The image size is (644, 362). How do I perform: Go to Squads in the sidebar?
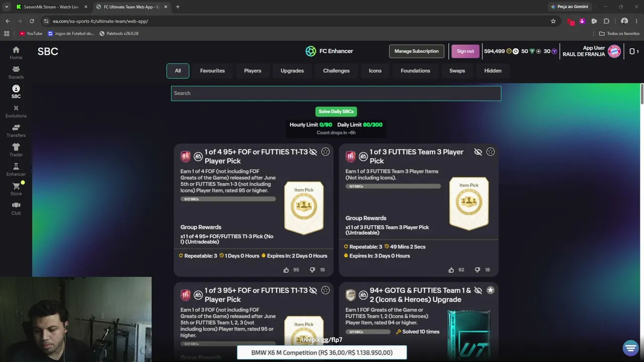[x=16, y=72]
